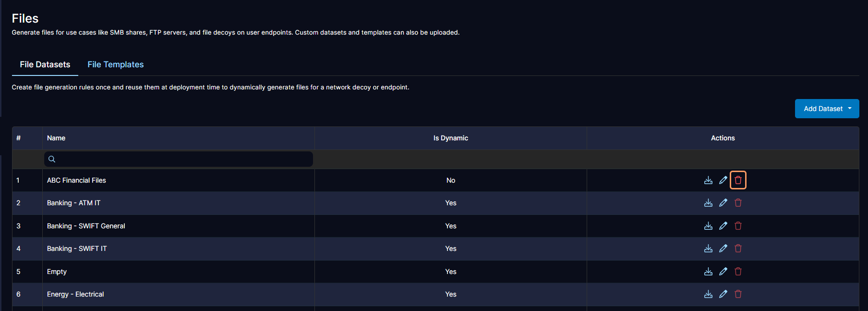Edit the ABC Financial Files dataset

[x=723, y=180]
